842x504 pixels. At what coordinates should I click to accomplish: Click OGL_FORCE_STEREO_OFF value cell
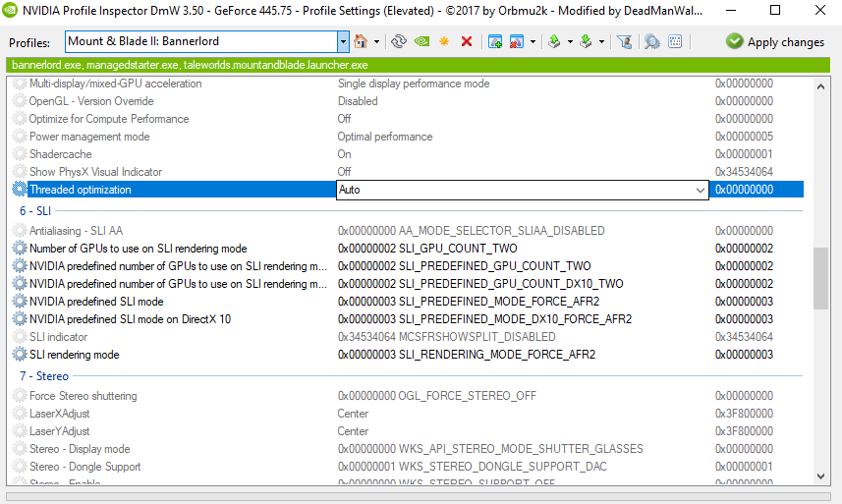[x=437, y=396]
